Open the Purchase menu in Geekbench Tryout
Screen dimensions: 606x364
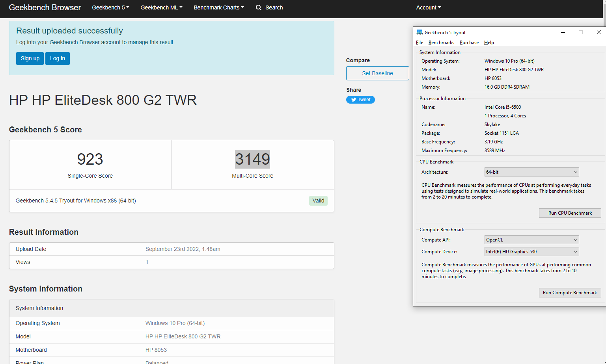click(x=469, y=43)
